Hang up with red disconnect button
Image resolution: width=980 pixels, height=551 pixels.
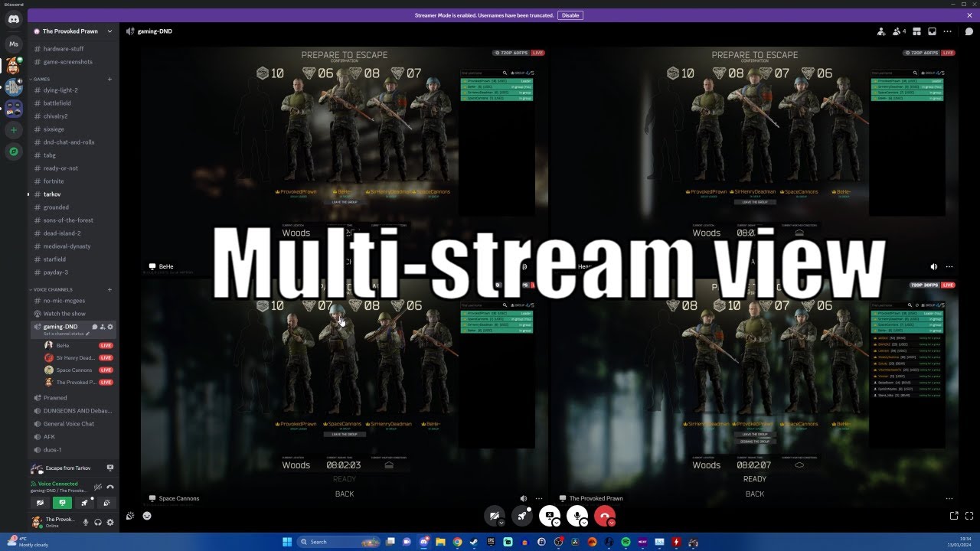(604, 516)
